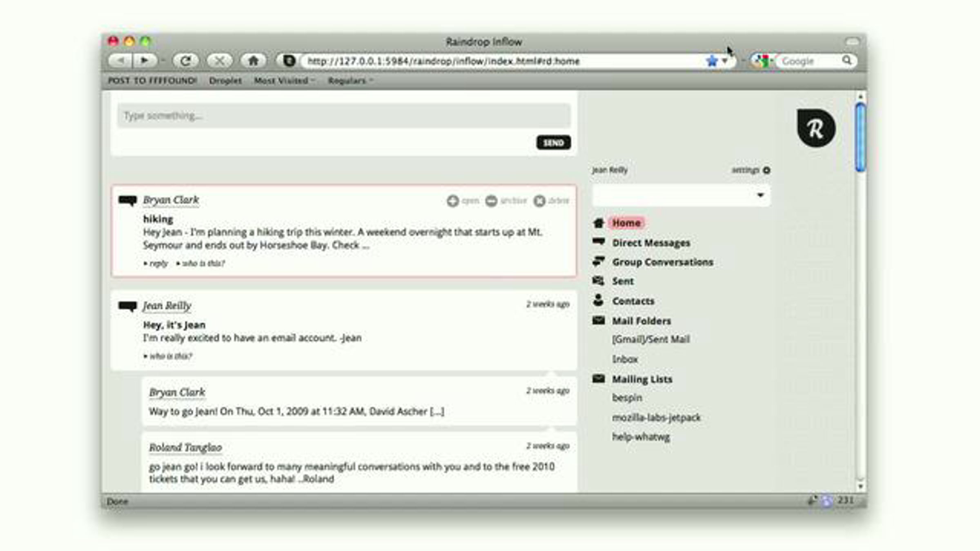This screenshot has width=980, height=551.
Task: Click the Jean Reilly message bubble icon
Action: tap(128, 307)
